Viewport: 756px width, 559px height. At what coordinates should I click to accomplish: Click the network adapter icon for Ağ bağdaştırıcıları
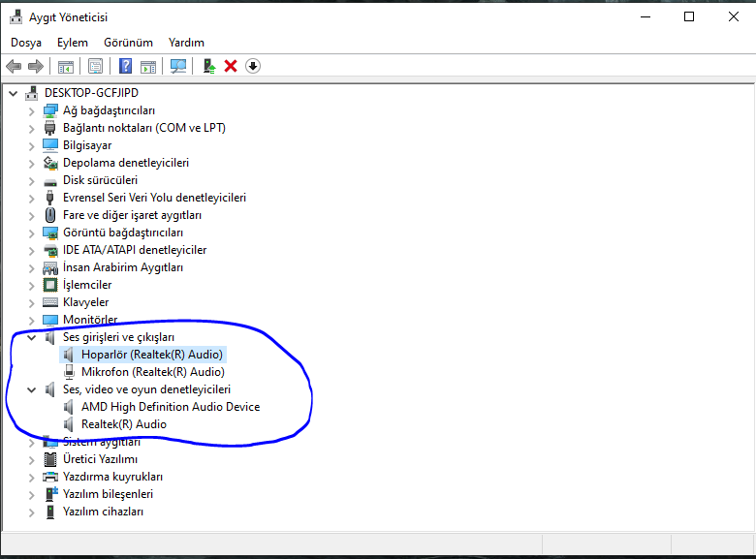coord(50,110)
